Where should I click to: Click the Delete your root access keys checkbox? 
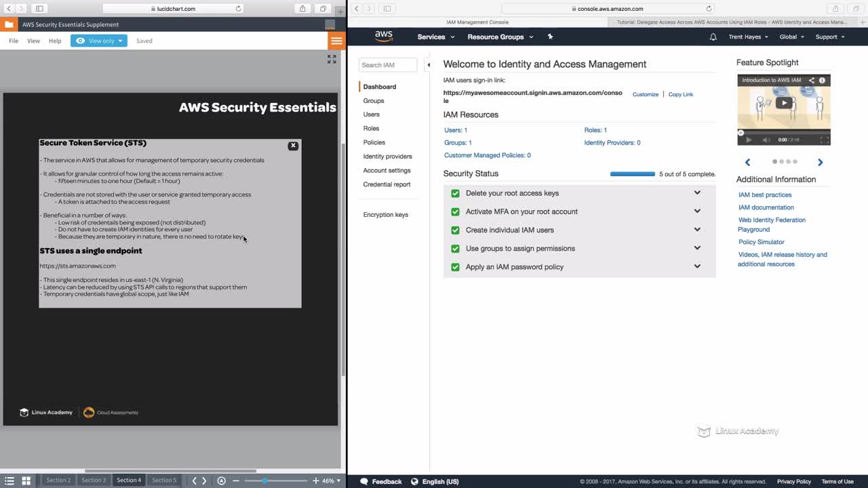click(x=455, y=193)
